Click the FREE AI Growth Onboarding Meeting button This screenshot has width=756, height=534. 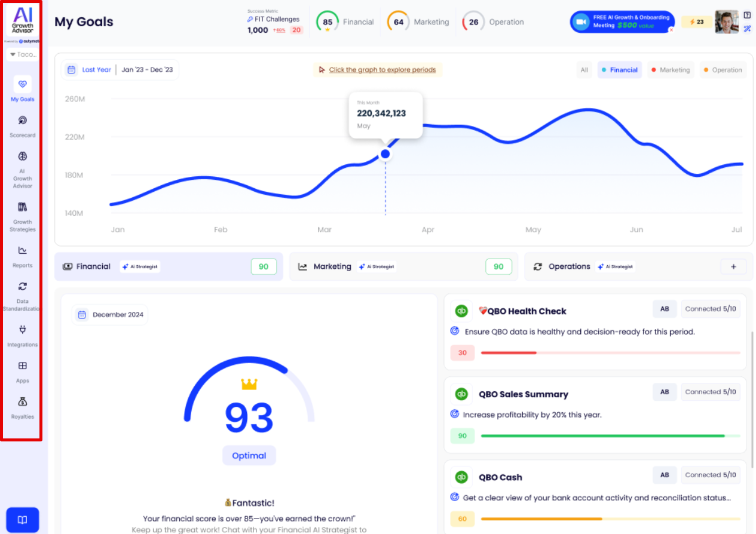coord(622,22)
